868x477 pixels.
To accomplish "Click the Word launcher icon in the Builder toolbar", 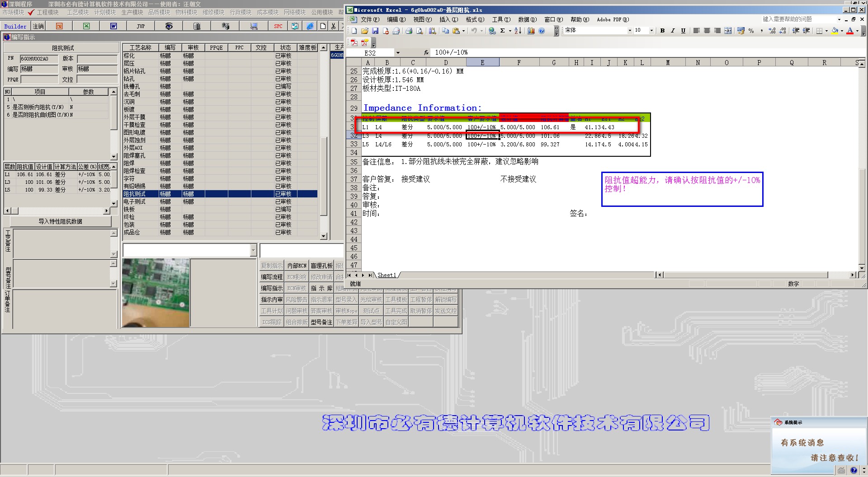I will coord(113,26).
